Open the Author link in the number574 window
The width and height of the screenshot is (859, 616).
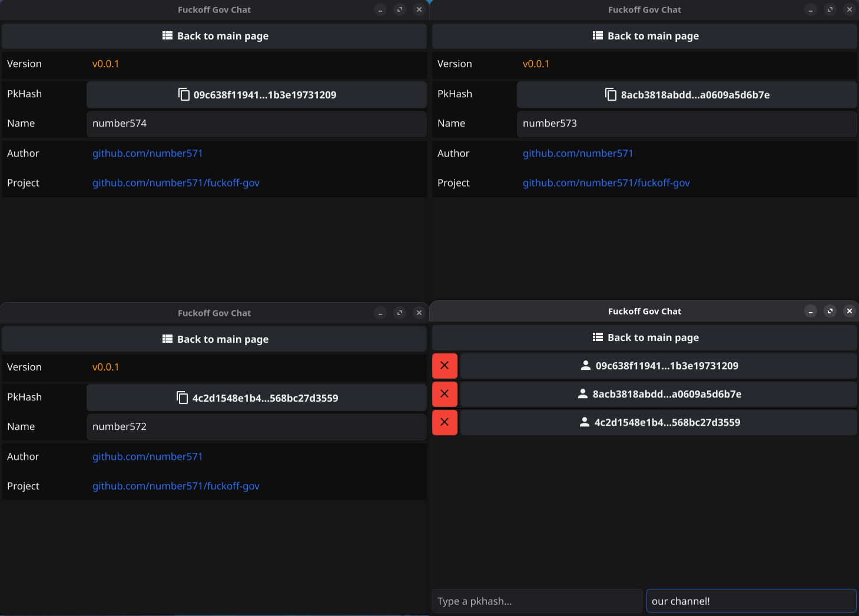click(147, 154)
